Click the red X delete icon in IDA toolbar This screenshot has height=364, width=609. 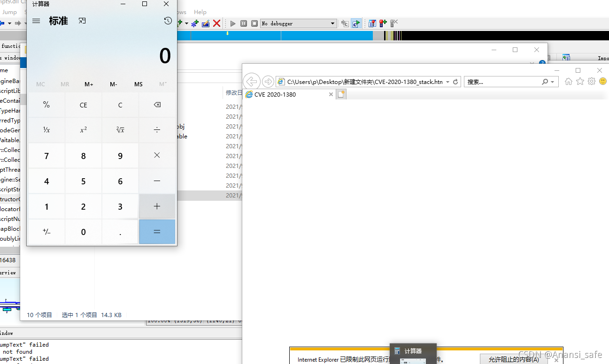217,23
